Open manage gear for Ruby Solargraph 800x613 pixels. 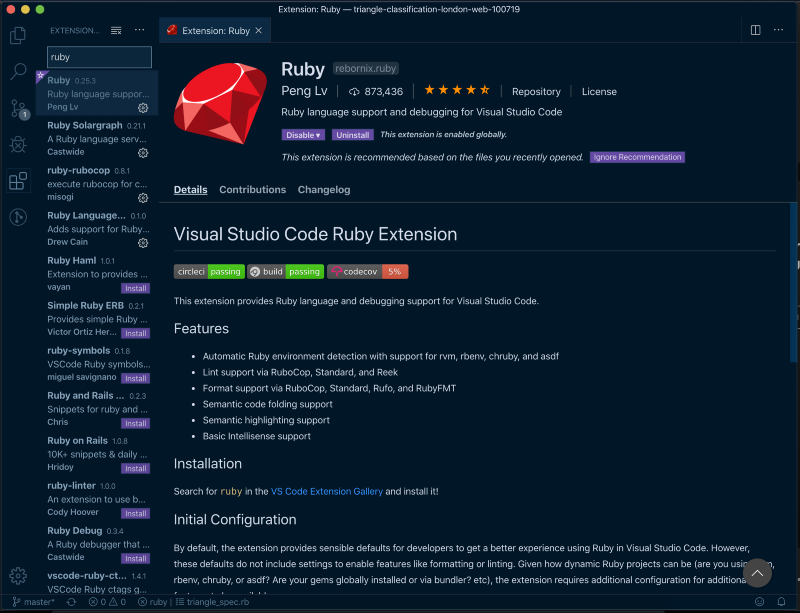click(143, 153)
